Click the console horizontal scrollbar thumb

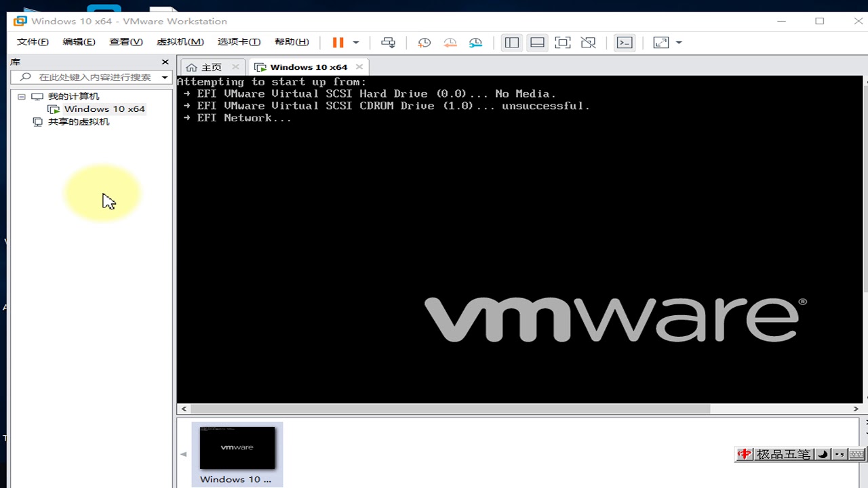point(450,409)
